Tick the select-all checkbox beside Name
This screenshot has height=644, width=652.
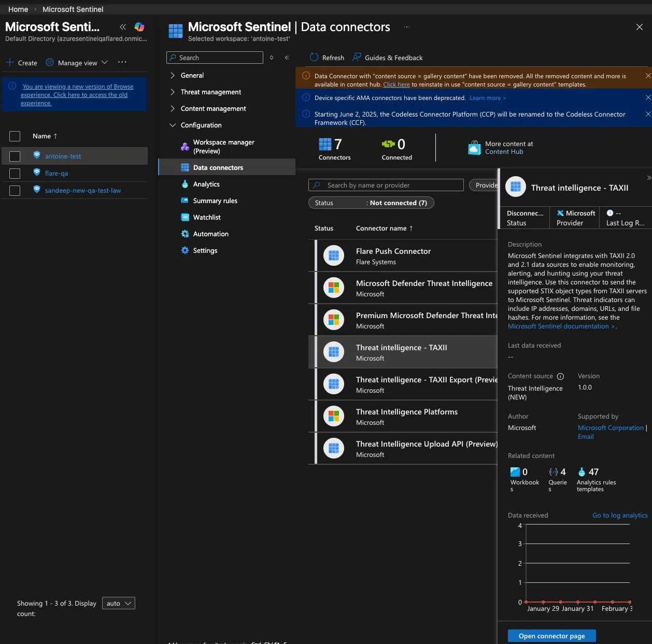pyautogui.click(x=15, y=136)
